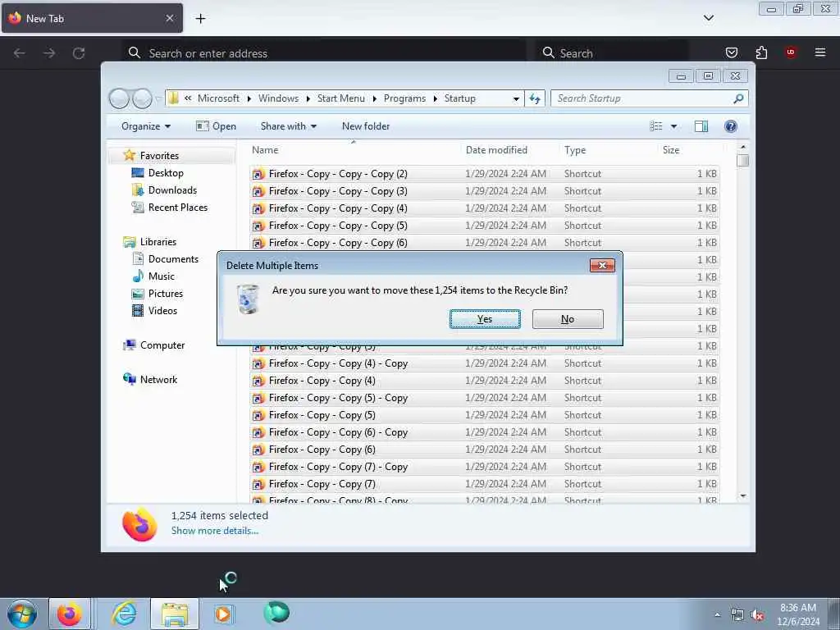Viewport: 840px width, 630px height.
Task: Open Recent Places in navigation pane
Action: coord(178,208)
